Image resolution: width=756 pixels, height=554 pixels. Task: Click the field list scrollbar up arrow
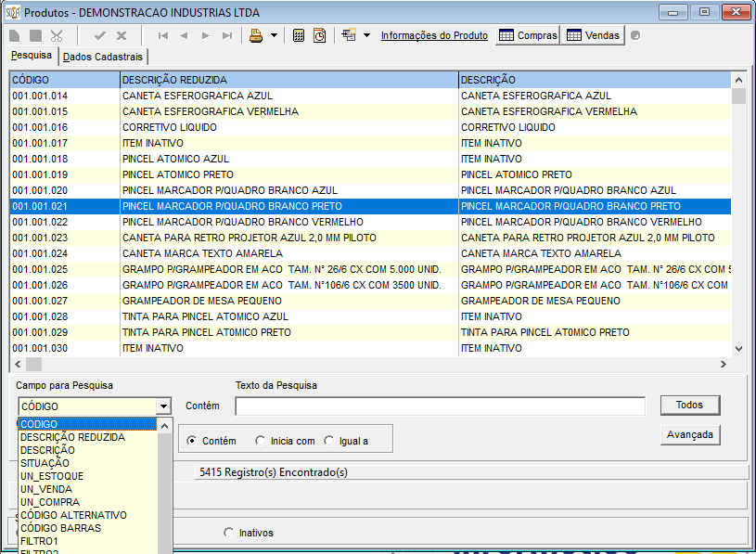pyautogui.click(x=164, y=426)
